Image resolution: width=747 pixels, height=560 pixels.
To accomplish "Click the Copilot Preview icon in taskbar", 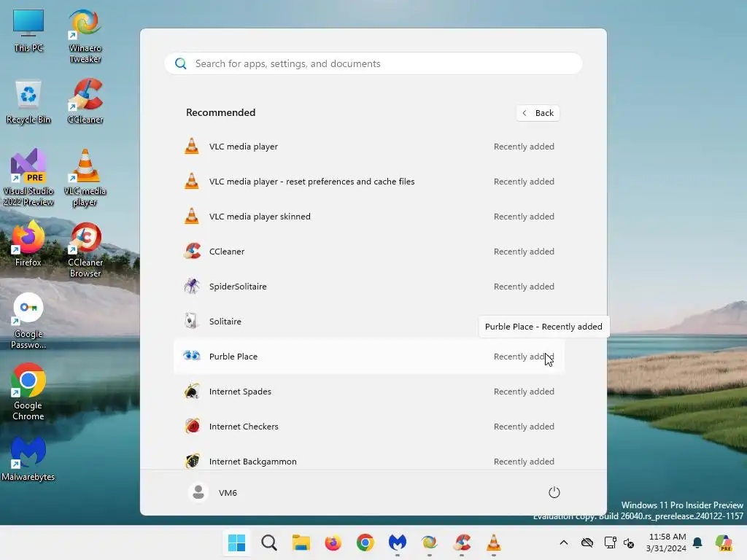I will tap(724, 542).
